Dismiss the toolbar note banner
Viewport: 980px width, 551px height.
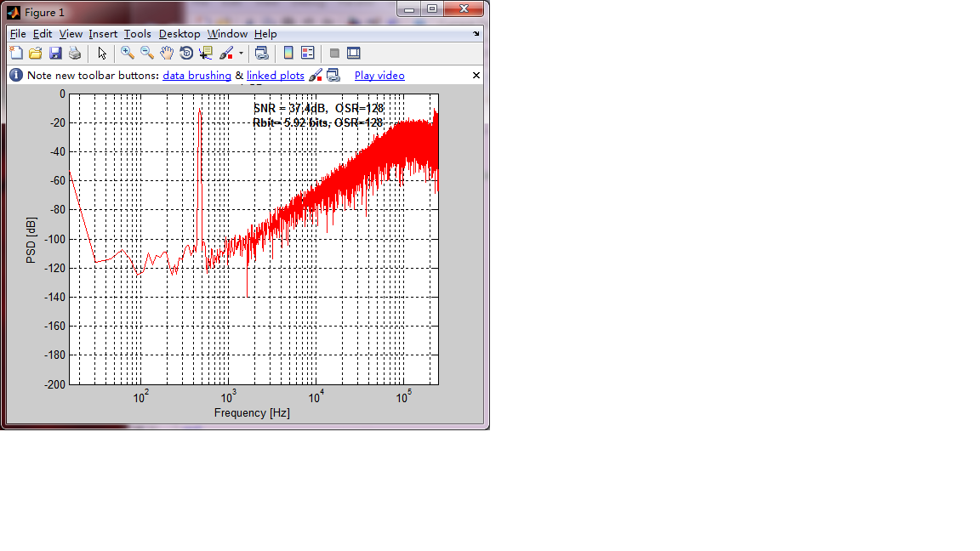(x=476, y=76)
